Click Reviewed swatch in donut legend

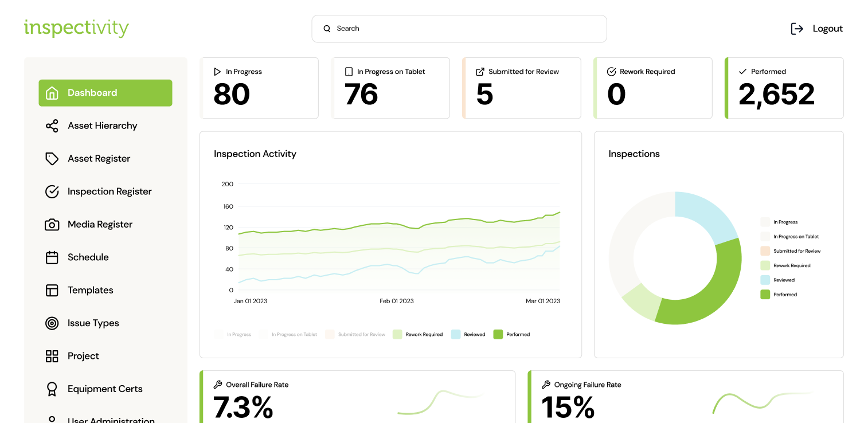765,280
